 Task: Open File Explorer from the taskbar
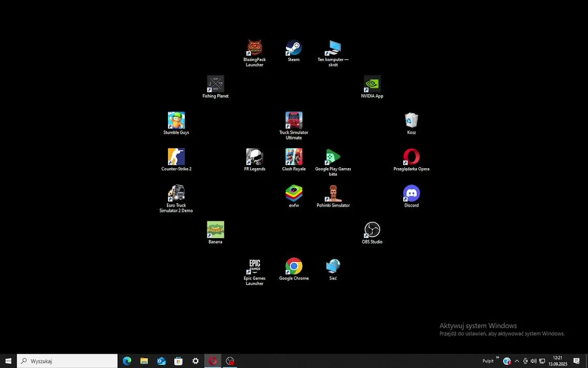[144, 361]
